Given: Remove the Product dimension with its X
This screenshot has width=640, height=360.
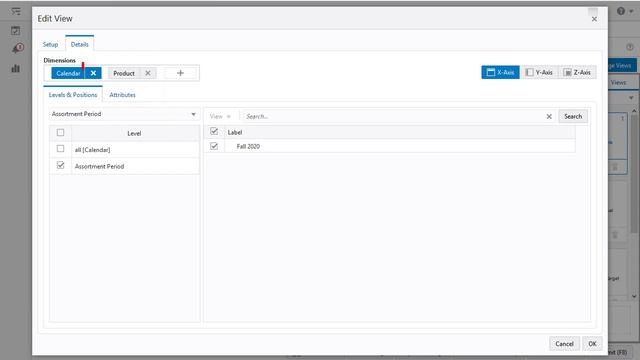Looking at the screenshot, I should click(x=148, y=73).
